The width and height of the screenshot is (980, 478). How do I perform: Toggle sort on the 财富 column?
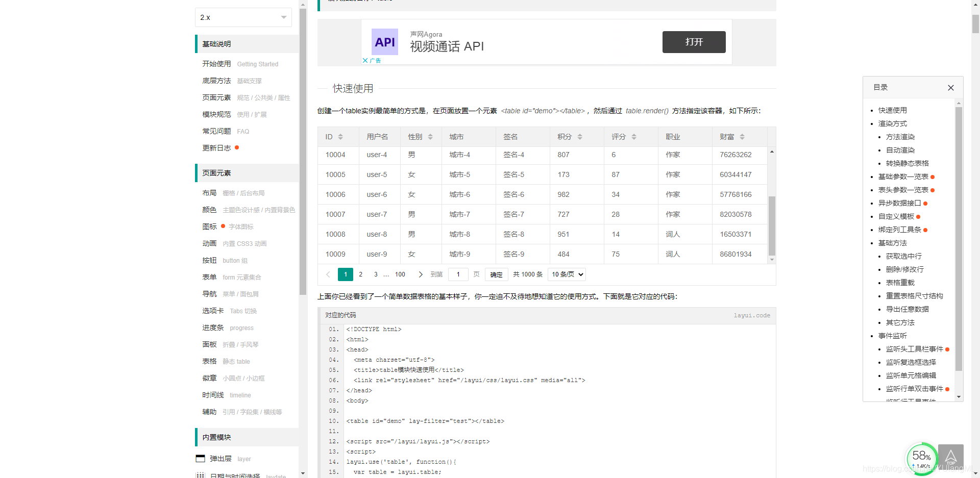click(741, 136)
